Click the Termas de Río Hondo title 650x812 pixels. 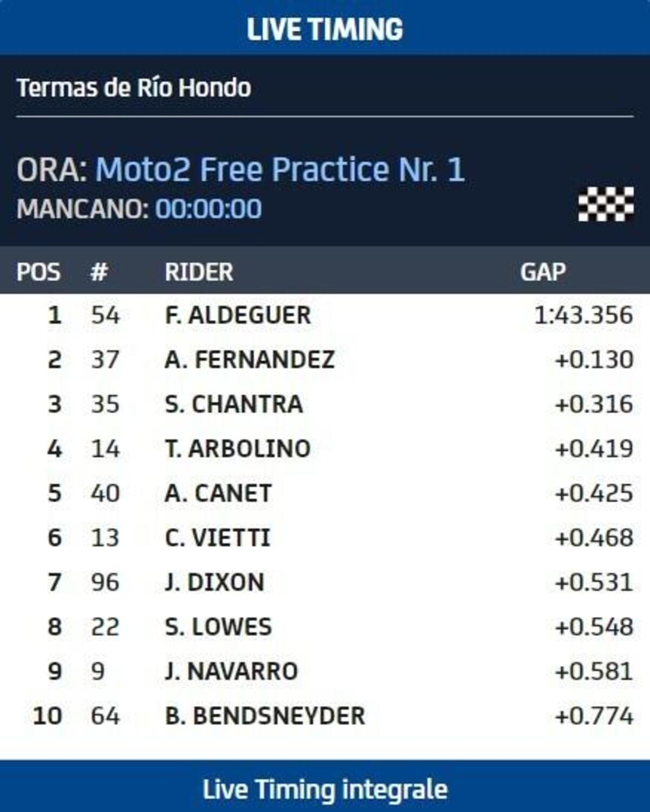[134, 88]
